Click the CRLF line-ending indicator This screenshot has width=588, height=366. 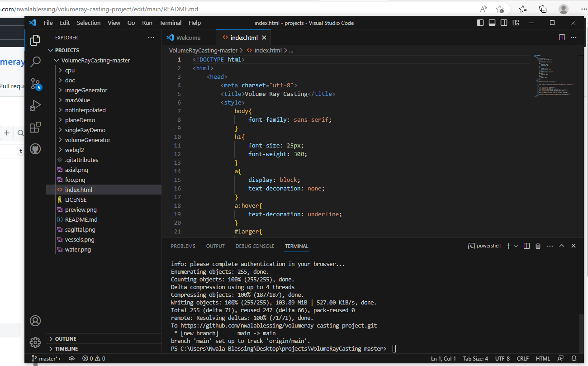(522, 358)
